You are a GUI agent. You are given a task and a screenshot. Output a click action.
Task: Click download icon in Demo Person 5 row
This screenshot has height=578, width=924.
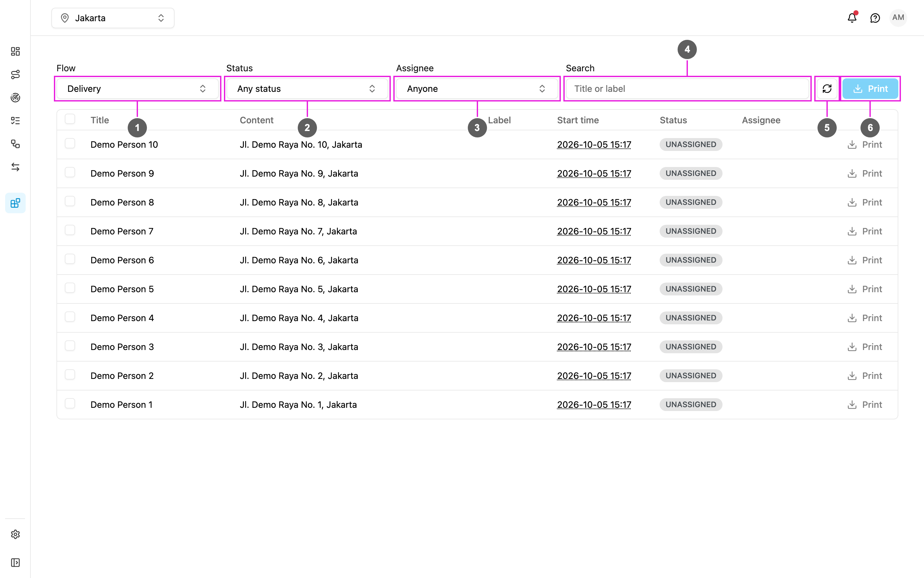coord(852,289)
